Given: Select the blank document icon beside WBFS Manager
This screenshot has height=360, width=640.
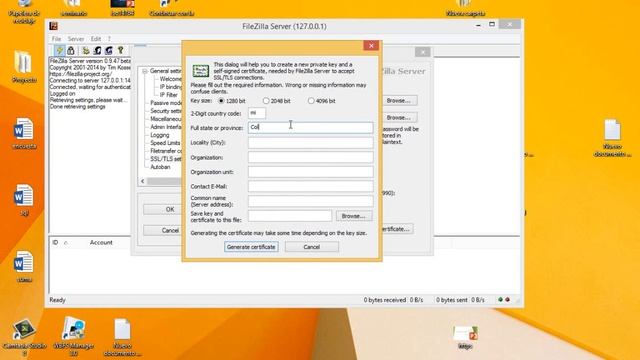Looking at the screenshot, I should pyautogui.click(x=122, y=338).
